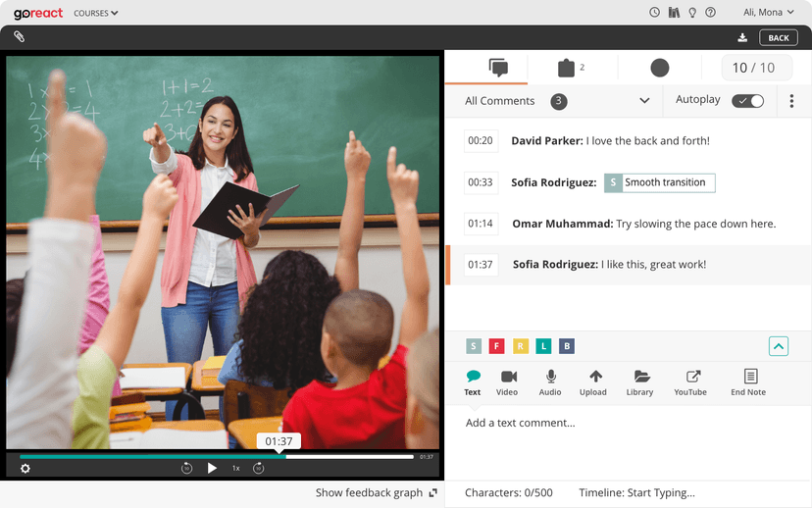Click the text comment input field
The width and height of the screenshot is (812, 508).
click(x=628, y=424)
